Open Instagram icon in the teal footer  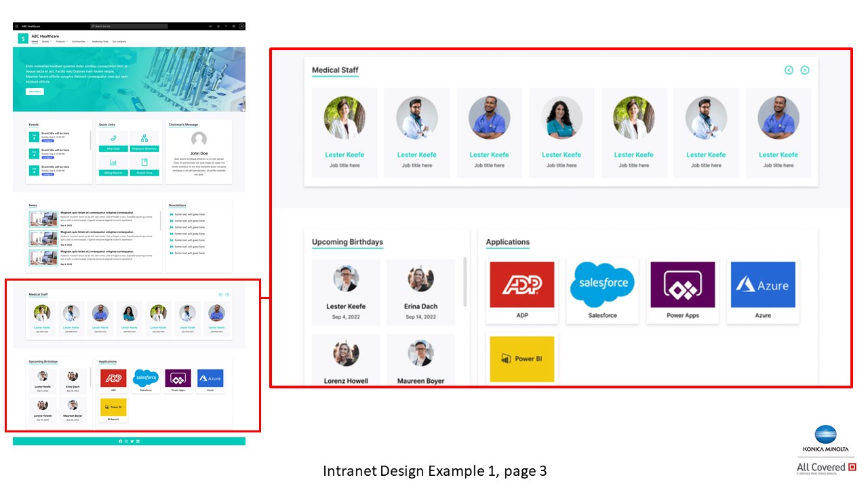(126, 441)
